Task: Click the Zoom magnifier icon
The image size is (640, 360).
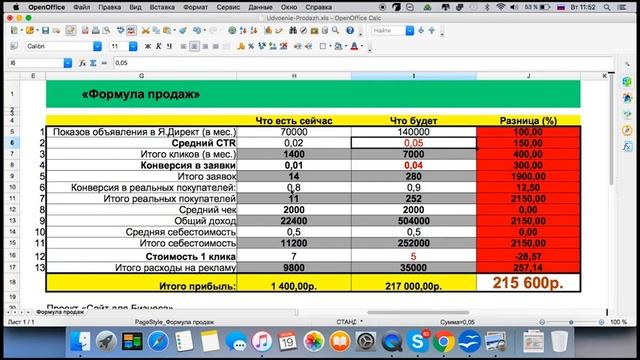Action: click(335, 30)
